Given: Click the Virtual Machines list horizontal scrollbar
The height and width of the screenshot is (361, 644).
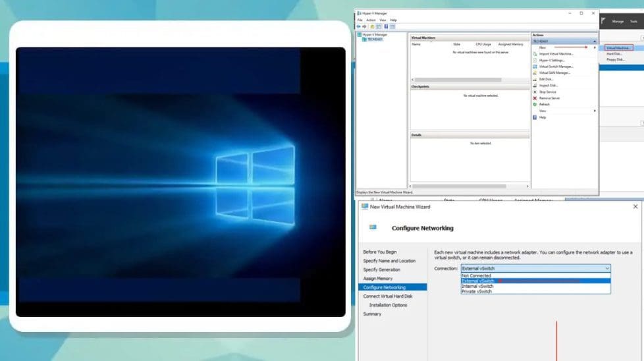Looking at the screenshot, I should click(x=458, y=80).
